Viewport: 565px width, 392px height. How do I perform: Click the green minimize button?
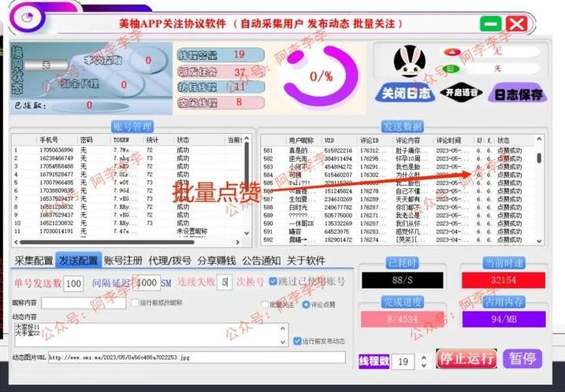[491, 24]
